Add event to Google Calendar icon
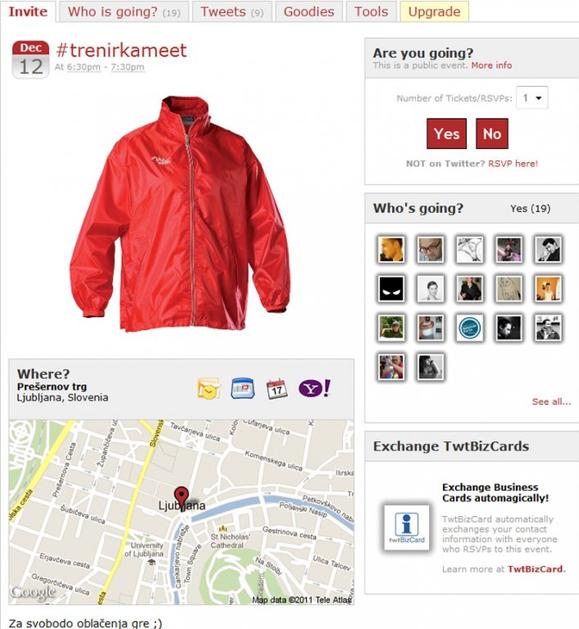This screenshot has width=579, height=629. [243, 388]
